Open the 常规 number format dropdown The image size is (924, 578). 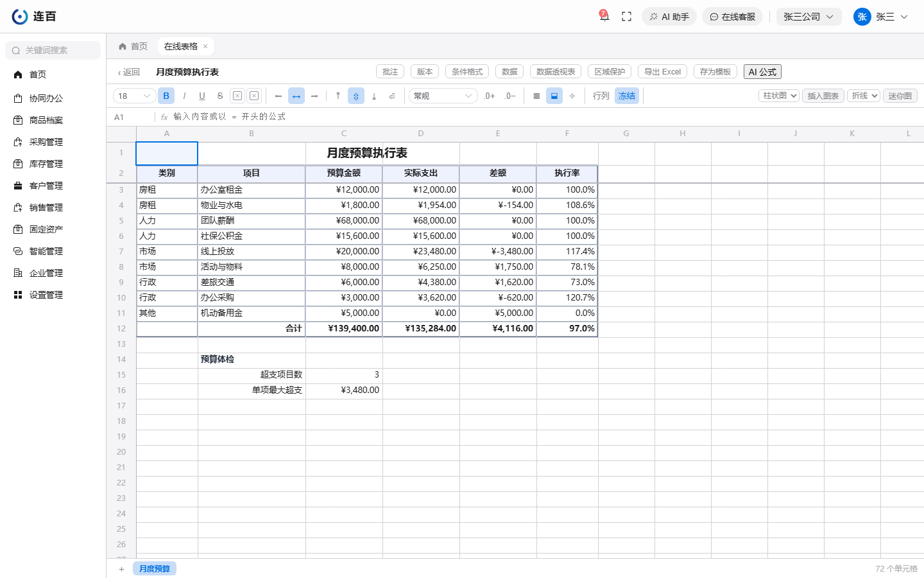(x=443, y=96)
